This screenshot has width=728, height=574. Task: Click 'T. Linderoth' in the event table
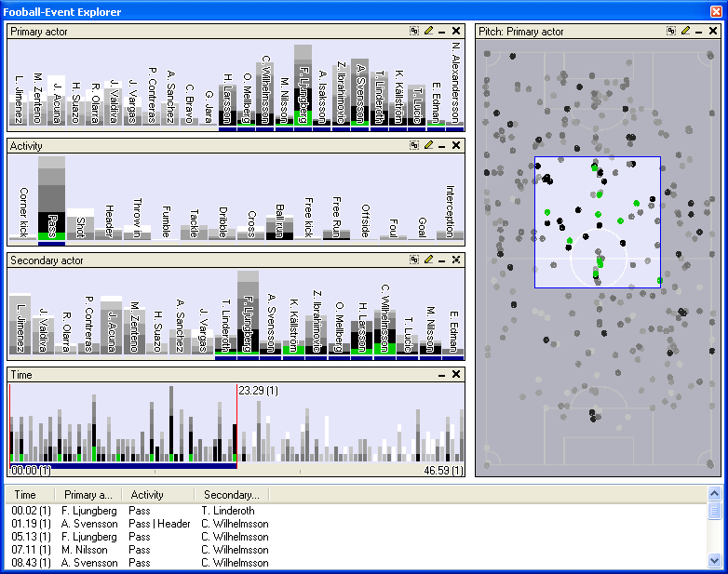click(228, 511)
